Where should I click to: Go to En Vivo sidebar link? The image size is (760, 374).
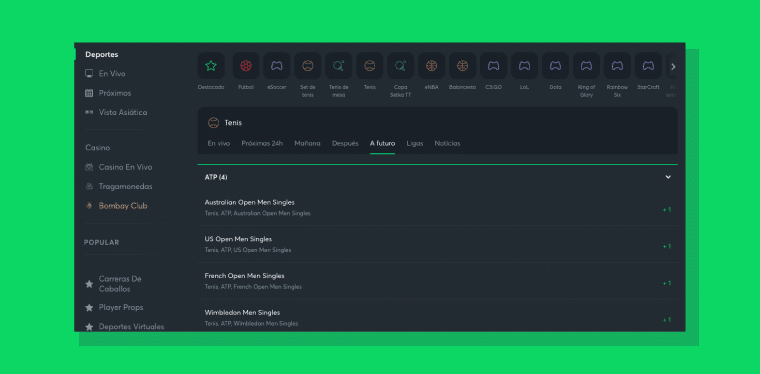click(x=112, y=74)
